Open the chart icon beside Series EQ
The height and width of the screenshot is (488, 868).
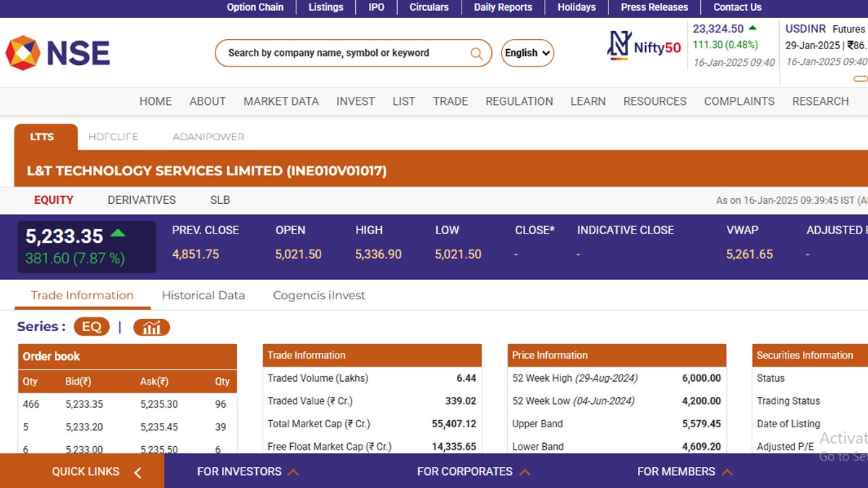click(151, 328)
